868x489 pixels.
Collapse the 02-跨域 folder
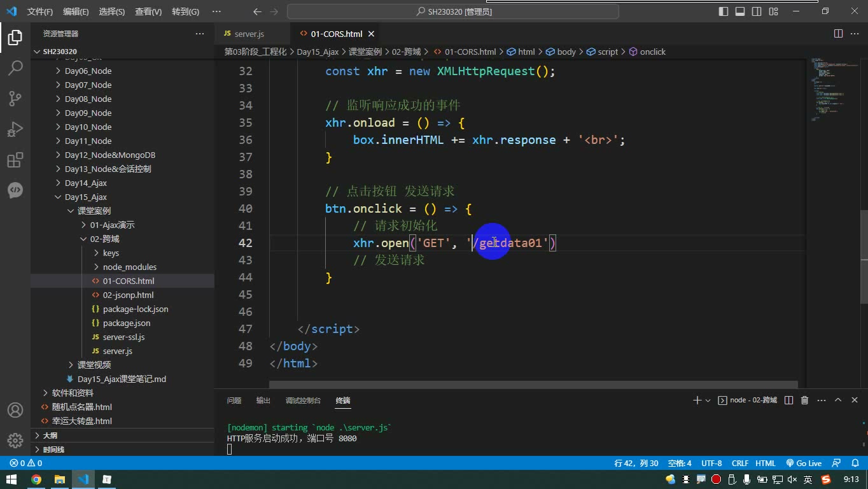104,239
